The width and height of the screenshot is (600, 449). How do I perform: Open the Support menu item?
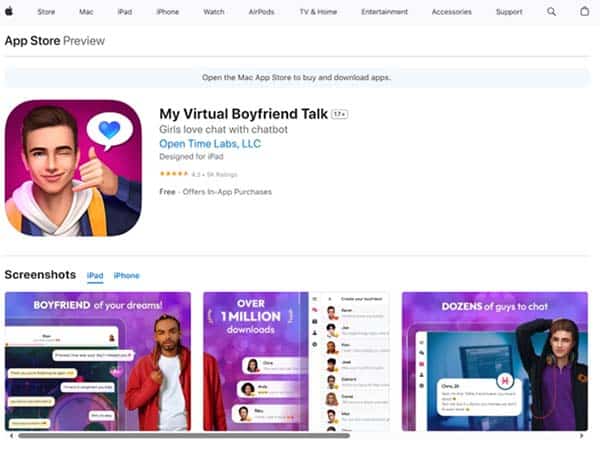[509, 12]
